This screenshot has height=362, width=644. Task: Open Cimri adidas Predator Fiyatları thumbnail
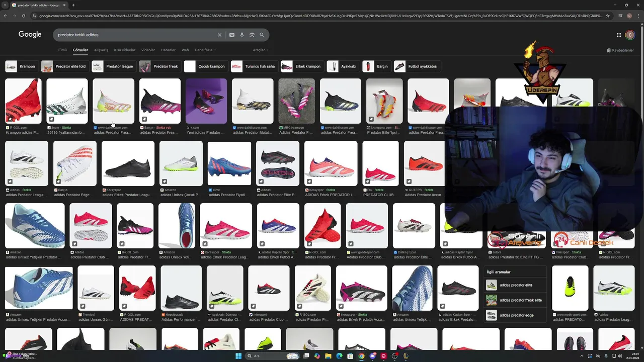pos(229,163)
